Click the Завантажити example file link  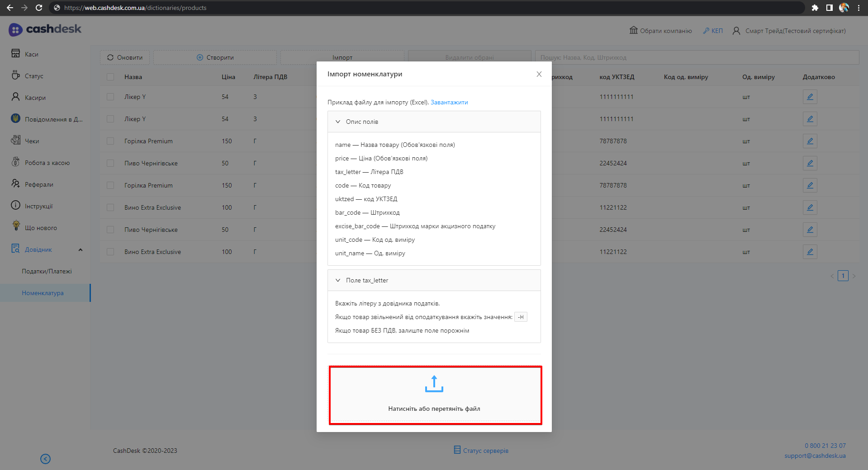coord(449,102)
